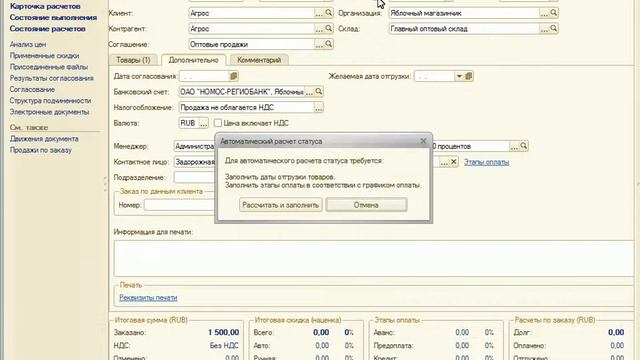
Task: Open Результаты согласования in sidebar
Action: pos(52,78)
